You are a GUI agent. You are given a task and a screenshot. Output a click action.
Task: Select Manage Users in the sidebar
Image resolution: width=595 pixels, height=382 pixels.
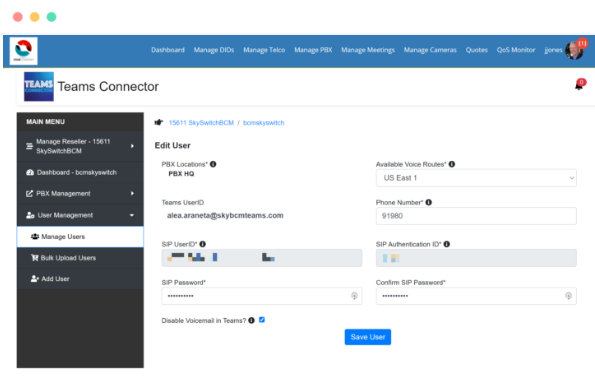[80, 237]
